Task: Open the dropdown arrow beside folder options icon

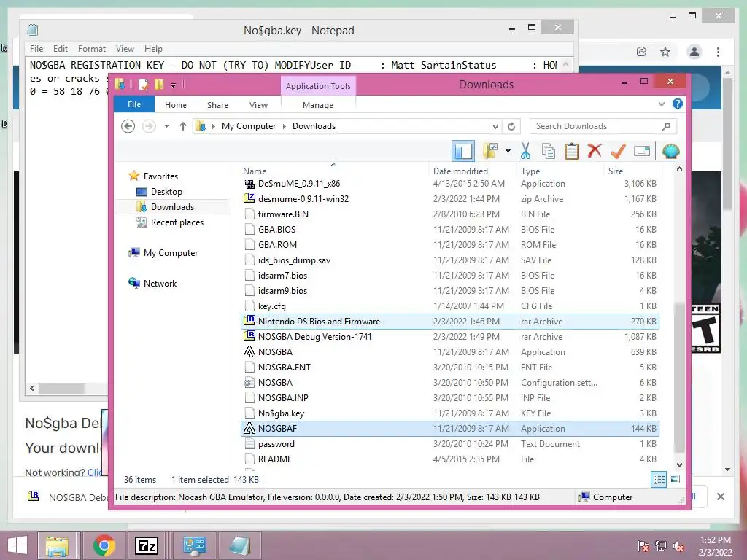Action: (508, 152)
